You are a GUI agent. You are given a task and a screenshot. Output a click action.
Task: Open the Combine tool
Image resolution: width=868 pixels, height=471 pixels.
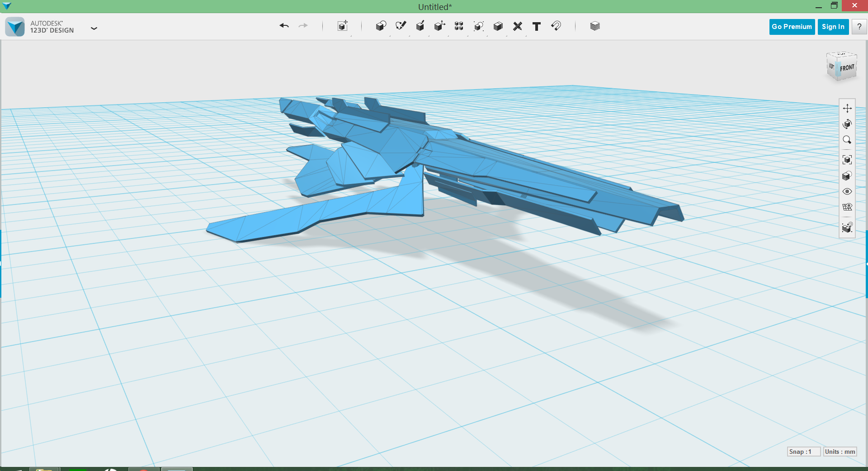(498, 26)
